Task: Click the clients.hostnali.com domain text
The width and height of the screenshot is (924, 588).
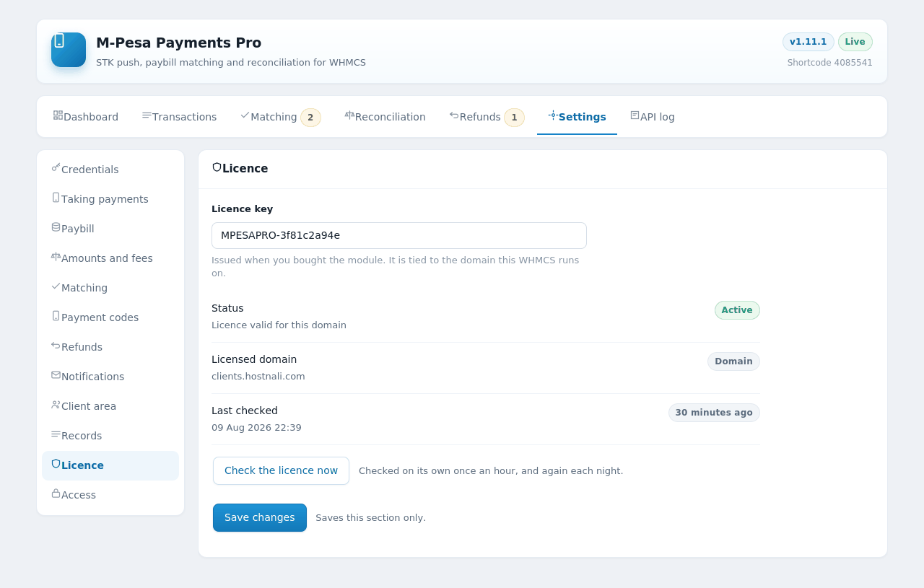Action: [258, 377]
